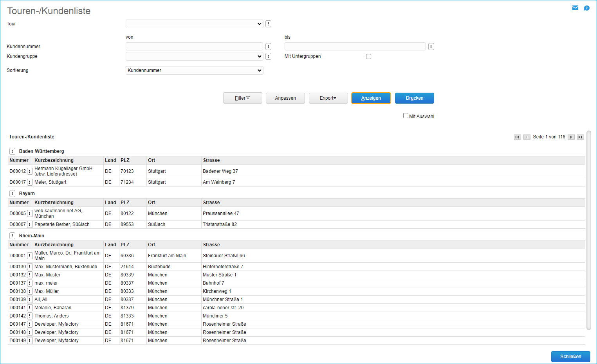Open the Sortierung dropdown showing Kundennummer
Viewport: 597px width, 364px height.
195,70
